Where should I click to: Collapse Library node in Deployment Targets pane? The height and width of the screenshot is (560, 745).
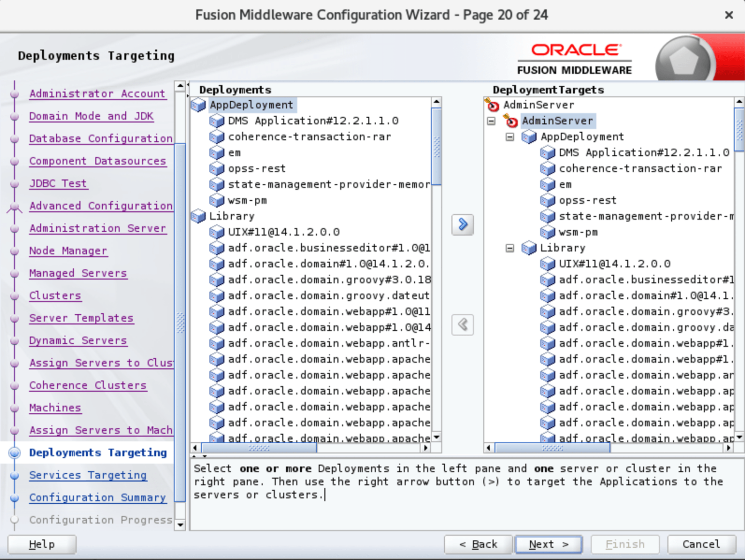(510, 248)
